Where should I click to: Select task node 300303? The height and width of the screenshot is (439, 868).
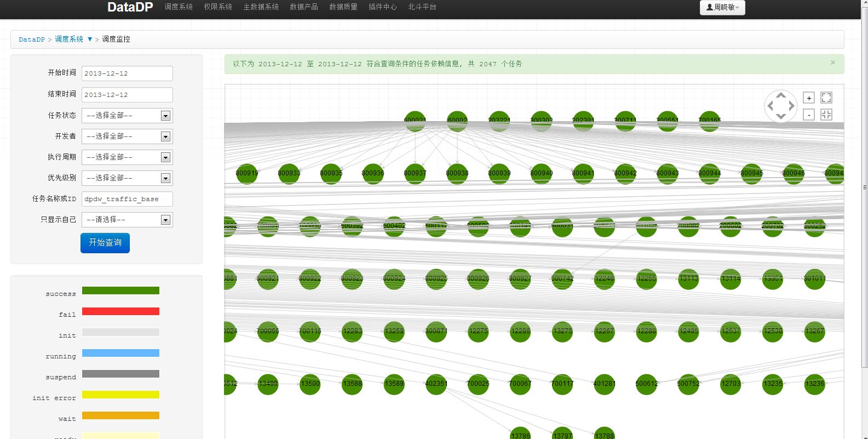(542, 121)
